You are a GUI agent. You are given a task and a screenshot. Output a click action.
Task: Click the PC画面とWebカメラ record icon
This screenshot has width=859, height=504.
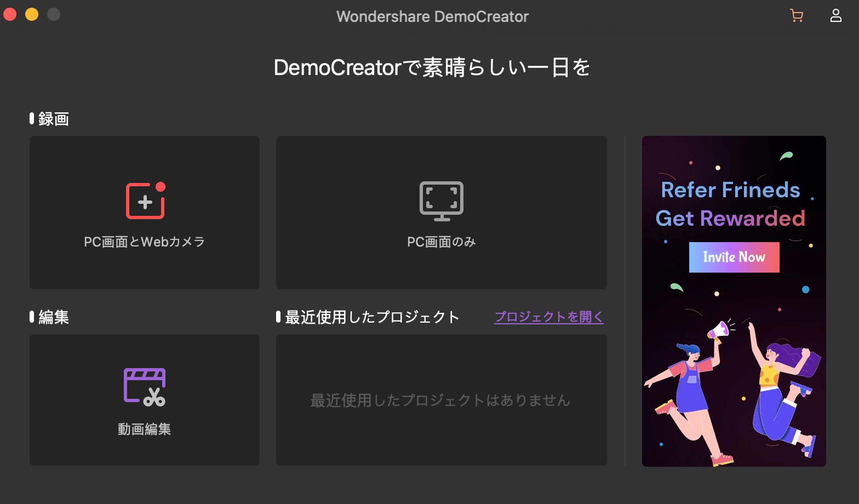pos(146,201)
